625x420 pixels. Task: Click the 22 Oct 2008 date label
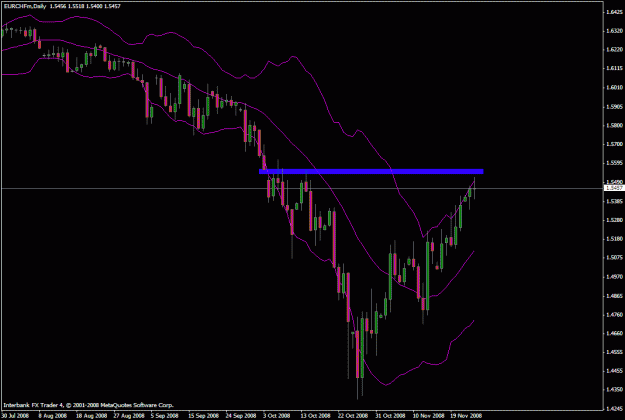coord(352,416)
